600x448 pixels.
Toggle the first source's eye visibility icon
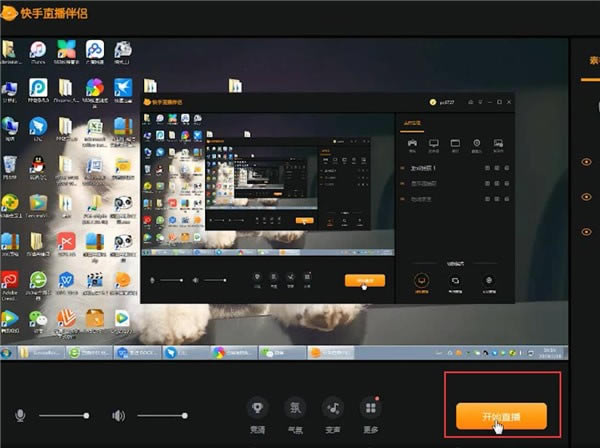pyautogui.click(x=586, y=162)
